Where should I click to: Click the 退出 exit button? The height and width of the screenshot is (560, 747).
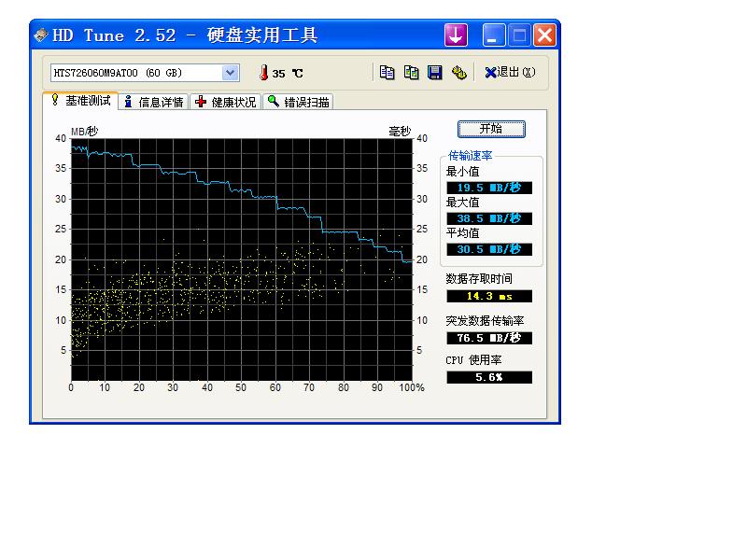pos(510,73)
